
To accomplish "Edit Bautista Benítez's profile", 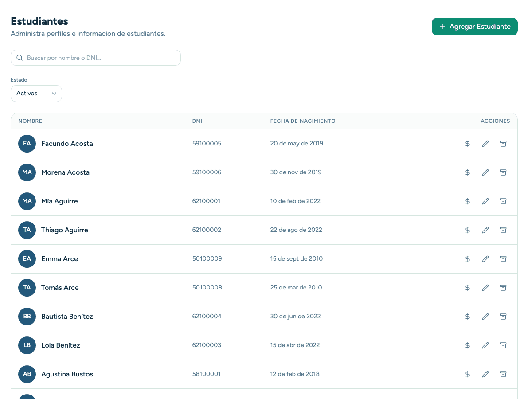I will (485, 317).
